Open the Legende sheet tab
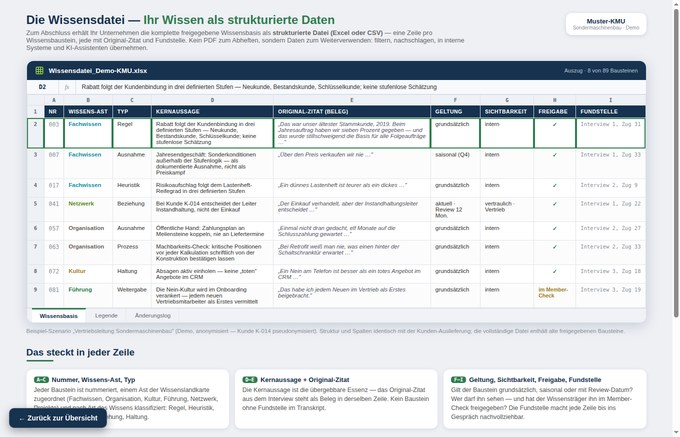 click(x=106, y=316)
